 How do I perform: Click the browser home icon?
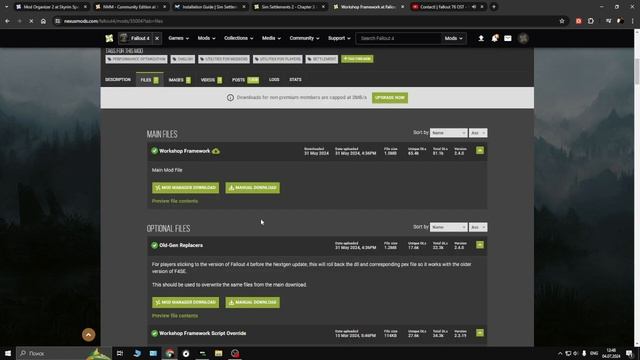point(43,21)
